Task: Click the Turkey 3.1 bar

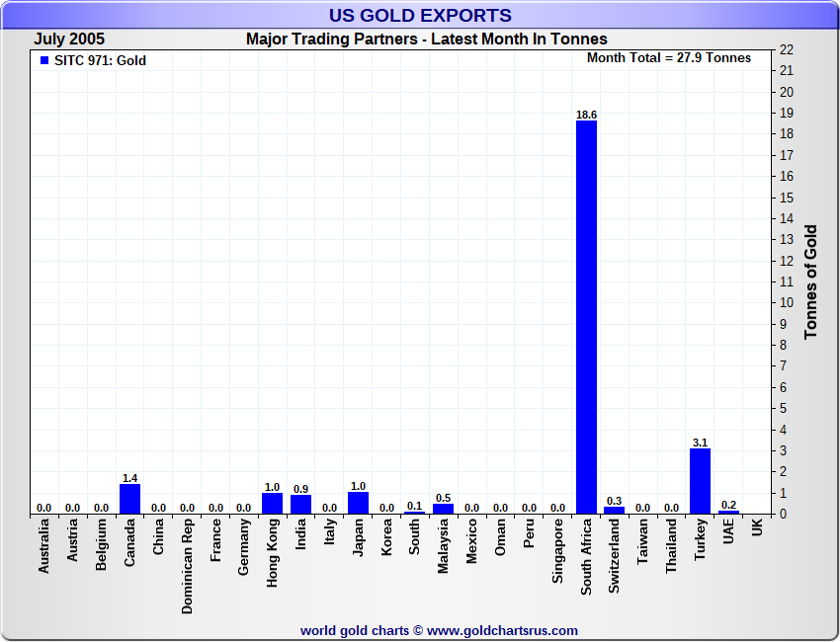Action: click(x=700, y=481)
